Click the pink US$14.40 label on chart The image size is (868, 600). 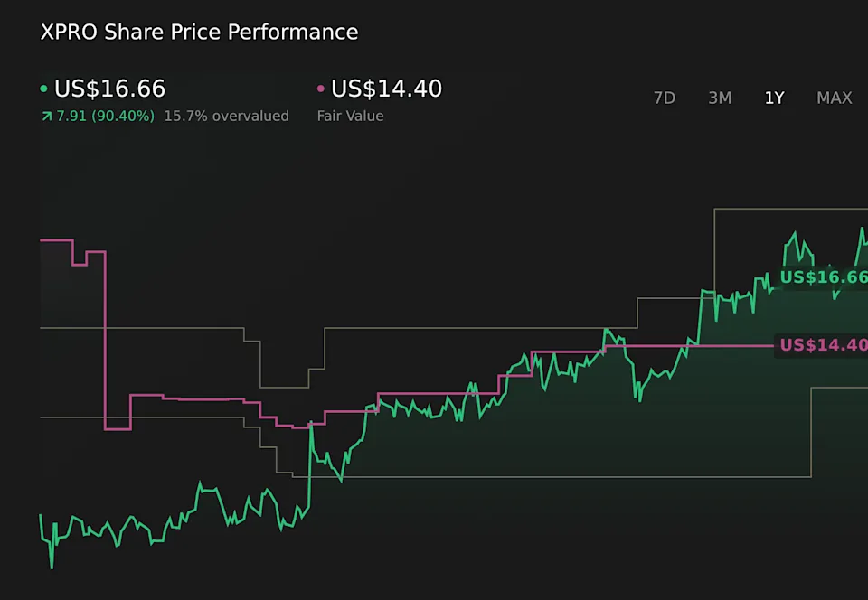823,345
